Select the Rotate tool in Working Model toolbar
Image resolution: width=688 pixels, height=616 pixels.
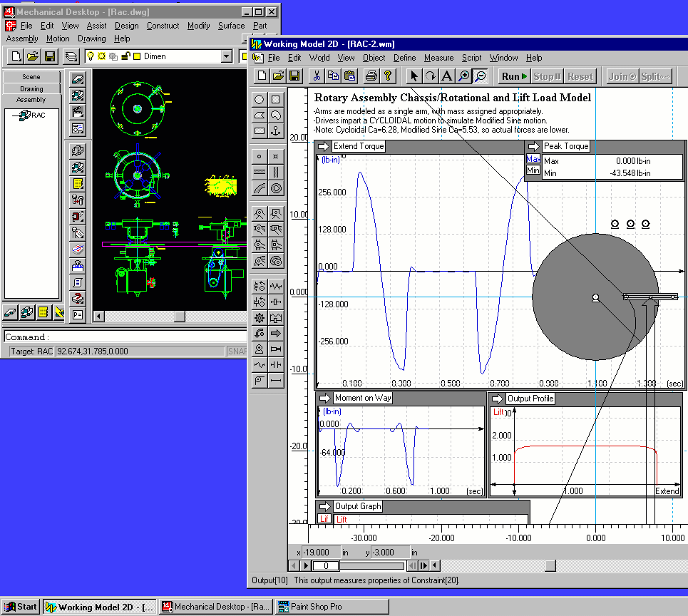[x=430, y=76]
